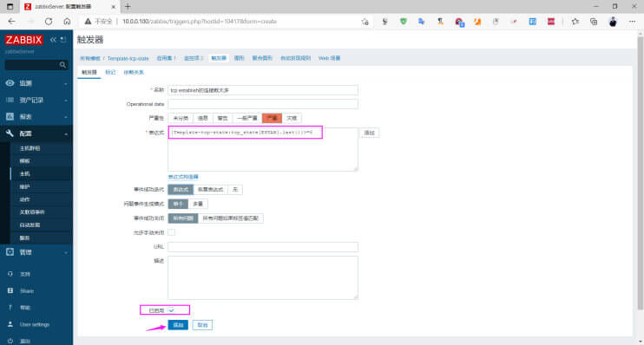Switch to the 标记 tab
Image resolution: width=644 pixels, height=345 pixels.
click(x=110, y=72)
